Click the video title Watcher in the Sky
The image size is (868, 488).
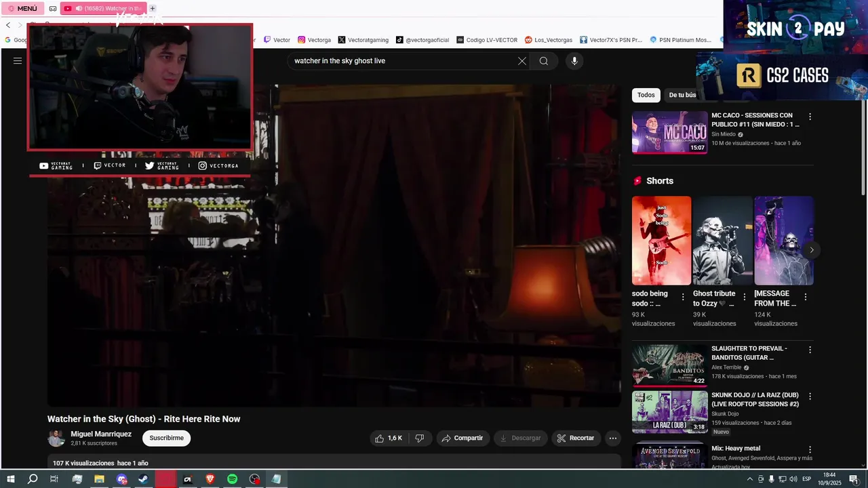click(x=144, y=419)
